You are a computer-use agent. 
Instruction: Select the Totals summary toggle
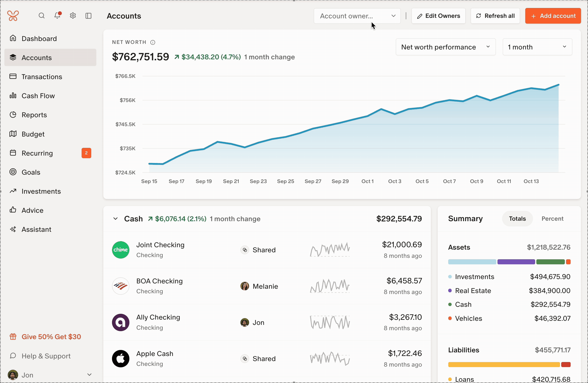517,219
